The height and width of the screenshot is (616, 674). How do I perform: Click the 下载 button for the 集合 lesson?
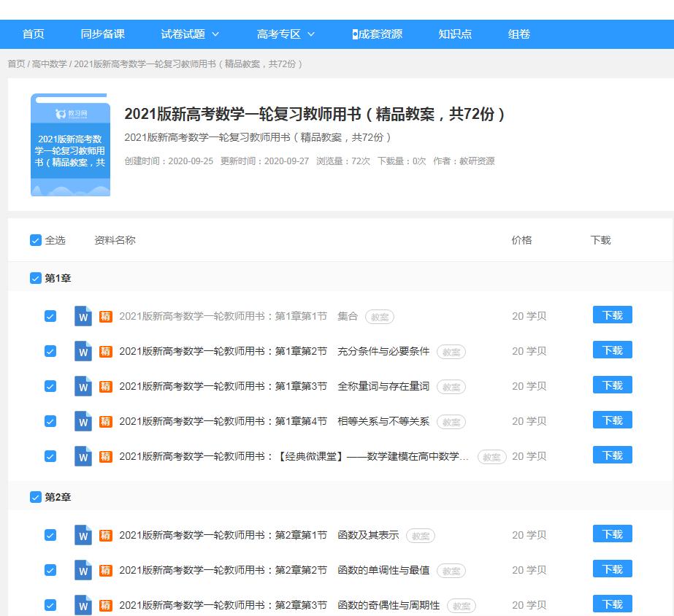pyautogui.click(x=611, y=315)
